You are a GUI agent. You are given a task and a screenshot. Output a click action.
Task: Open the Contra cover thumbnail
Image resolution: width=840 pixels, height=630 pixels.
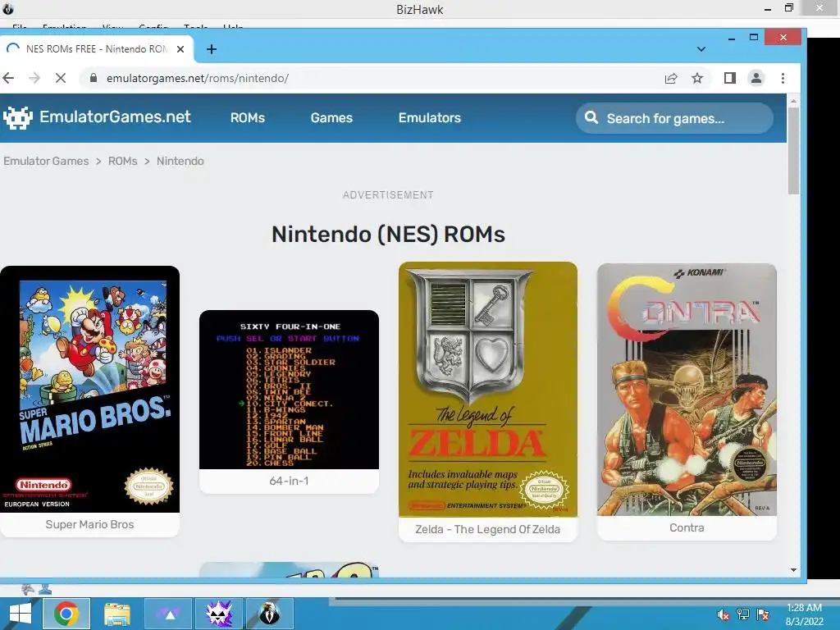tap(687, 390)
